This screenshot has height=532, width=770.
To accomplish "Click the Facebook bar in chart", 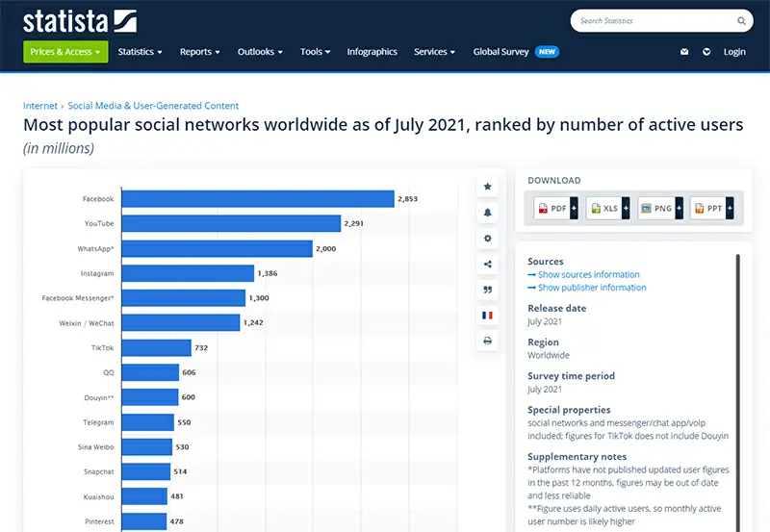I will [258, 199].
